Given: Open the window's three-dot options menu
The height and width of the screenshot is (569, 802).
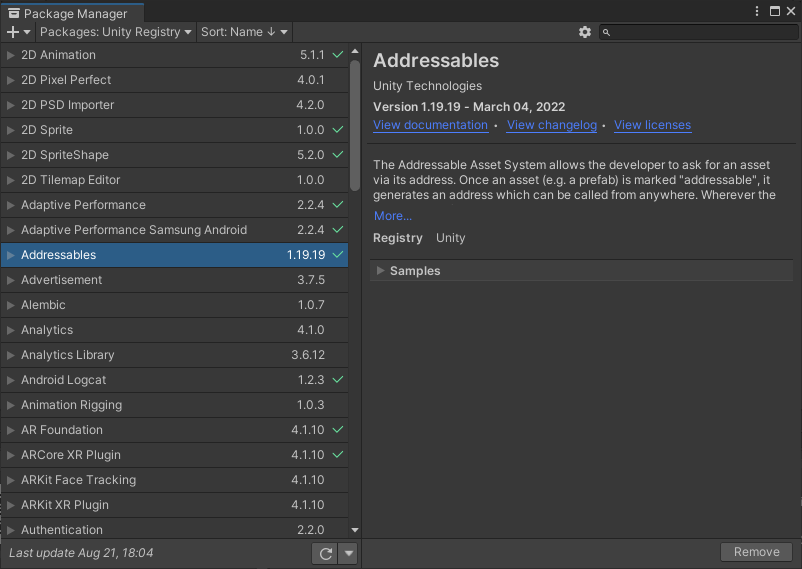Looking at the screenshot, I should [757, 11].
